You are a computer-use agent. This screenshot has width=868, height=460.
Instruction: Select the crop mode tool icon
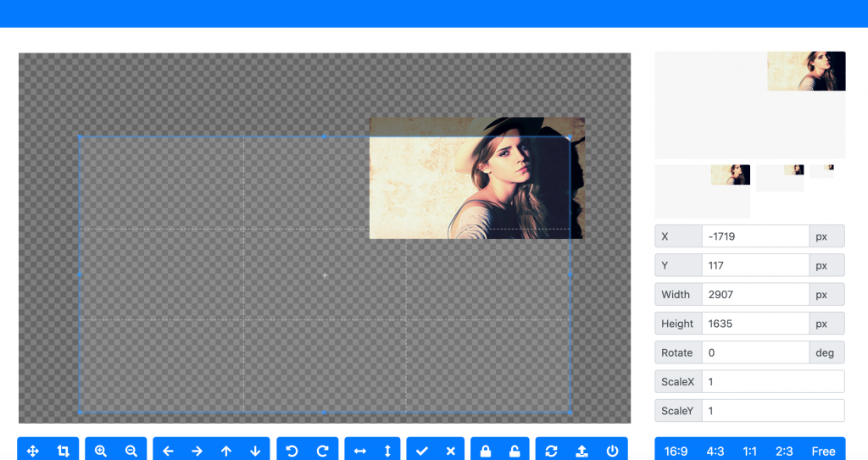pos(64,451)
